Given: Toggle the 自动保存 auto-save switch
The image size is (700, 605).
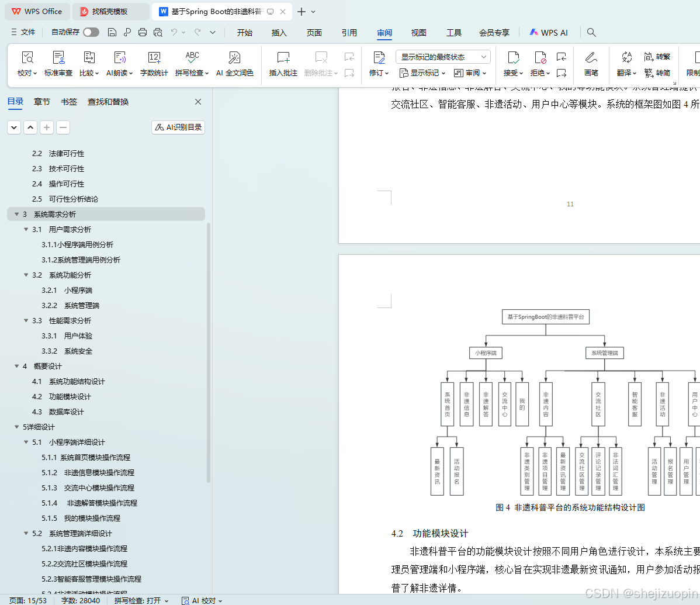Looking at the screenshot, I should [91, 32].
